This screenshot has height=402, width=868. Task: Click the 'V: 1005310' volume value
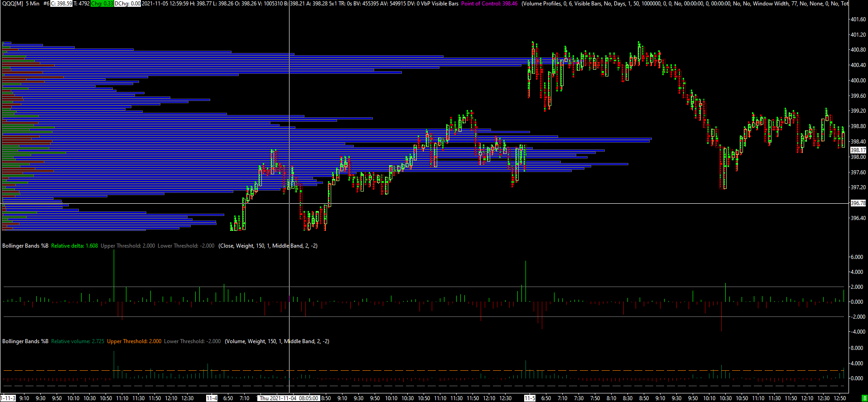(270, 4)
